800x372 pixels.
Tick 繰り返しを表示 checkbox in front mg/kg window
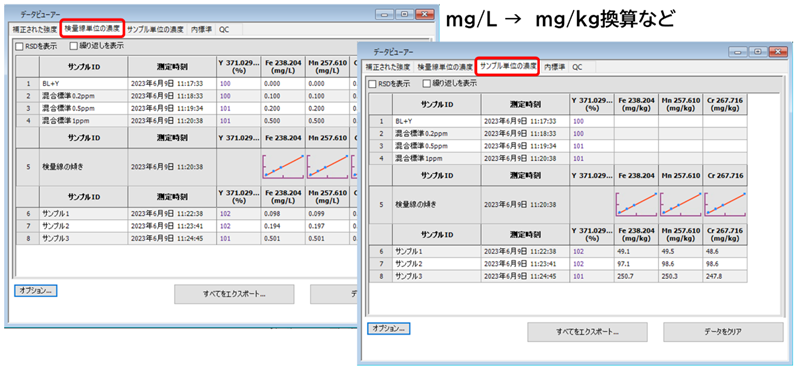click(427, 84)
